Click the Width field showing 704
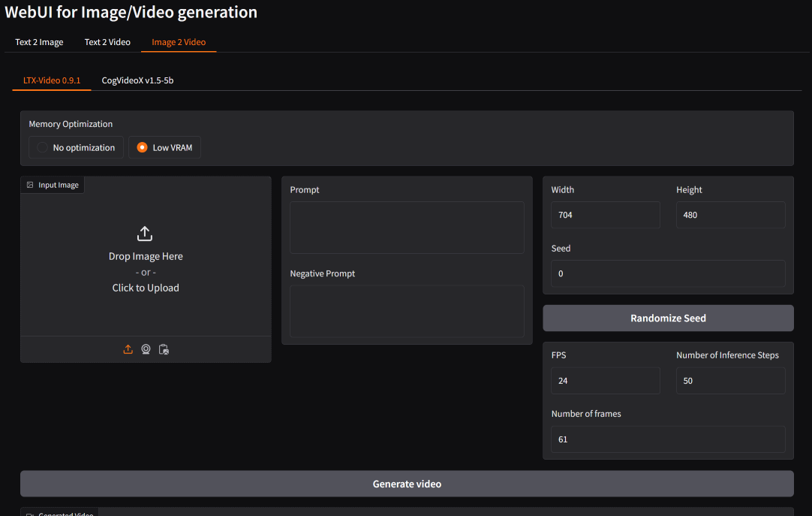Image resolution: width=812 pixels, height=516 pixels. tap(606, 215)
